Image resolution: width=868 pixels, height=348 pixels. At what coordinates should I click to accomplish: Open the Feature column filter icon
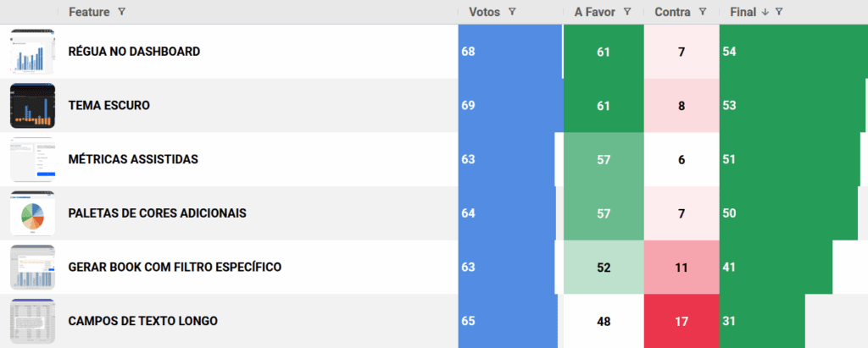tap(122, 12)
